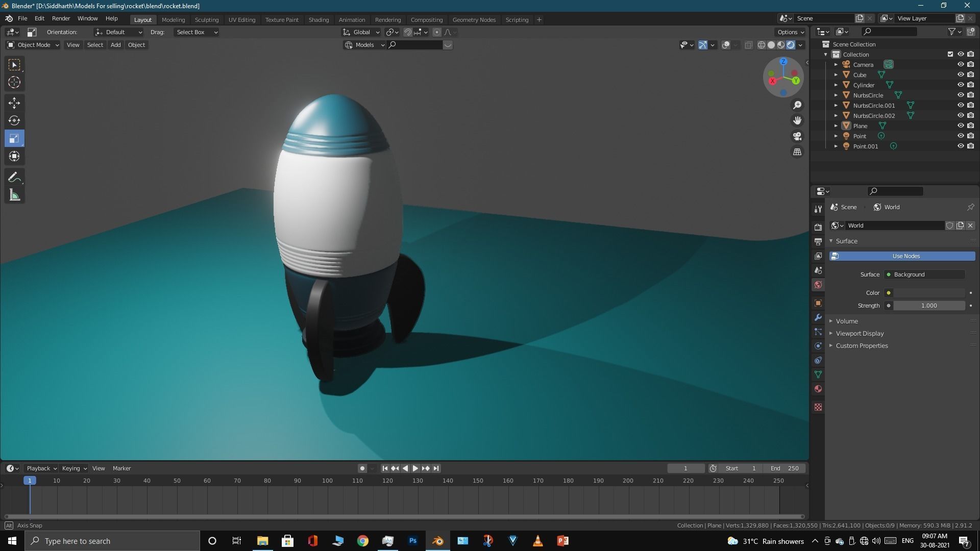Open Photoshop from Windows taskbar
Image resolution: width=980 pixels, height=551 pixels.
[413, 541]
